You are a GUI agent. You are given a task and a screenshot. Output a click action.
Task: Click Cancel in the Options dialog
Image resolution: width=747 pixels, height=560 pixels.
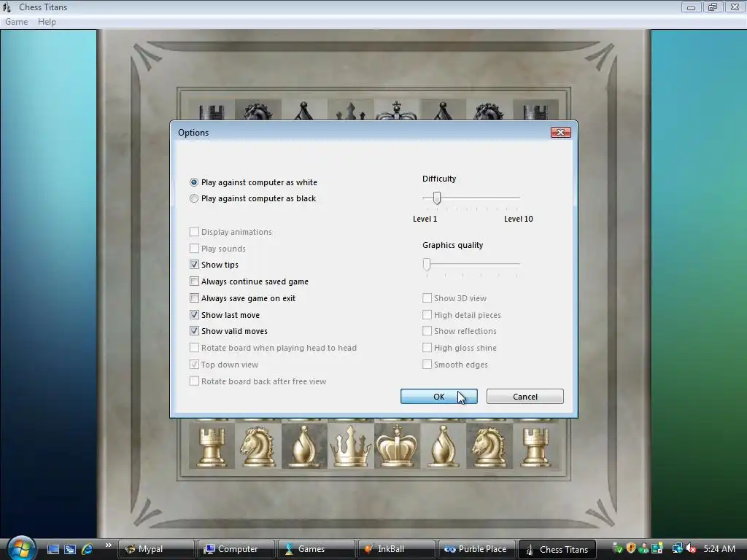525,397
